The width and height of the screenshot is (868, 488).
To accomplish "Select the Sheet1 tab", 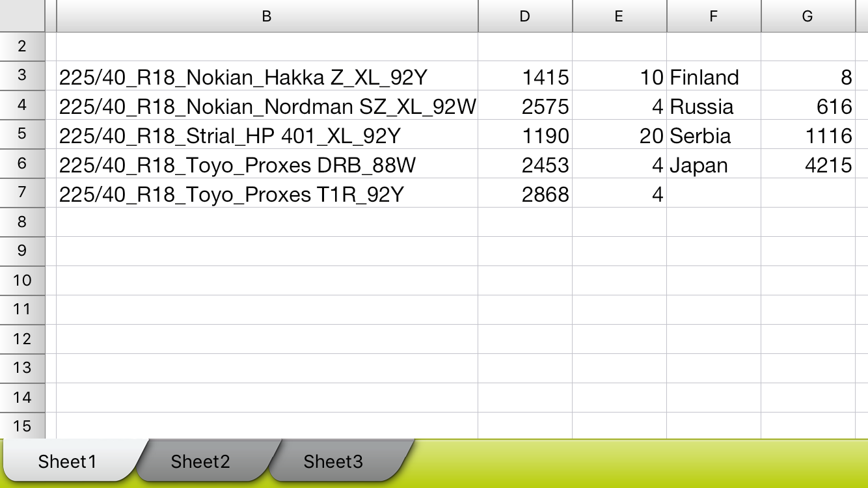I will pos(68,461).
